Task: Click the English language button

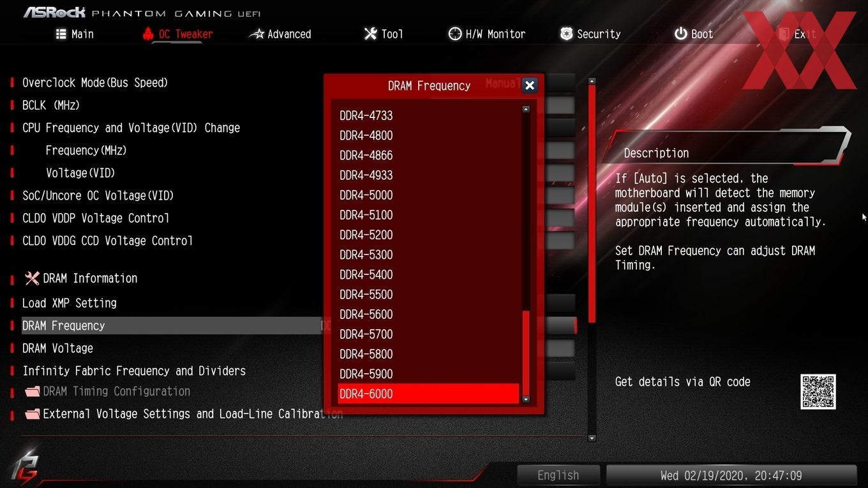Action: [x=558, y=475]
